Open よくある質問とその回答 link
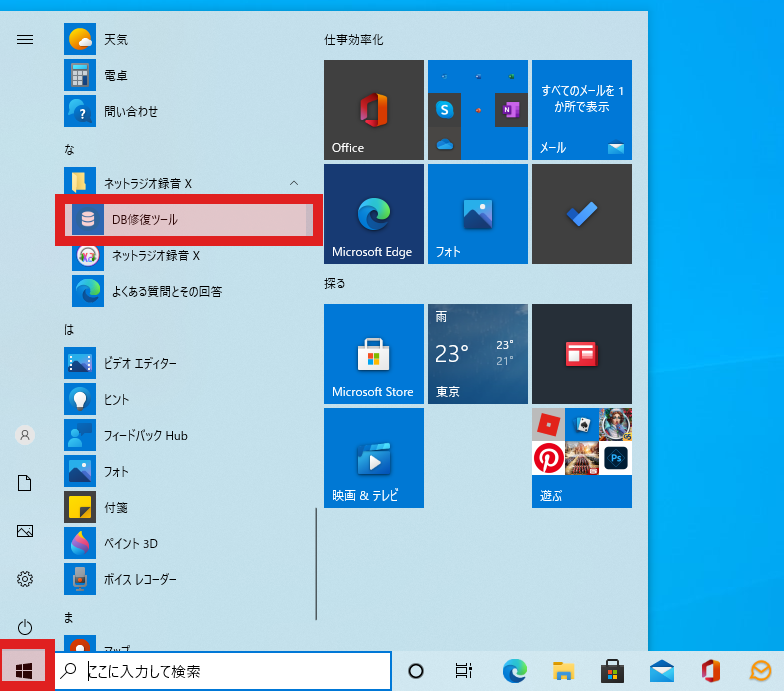This screenshot has height=691, width=784. (x=166, y=292)
